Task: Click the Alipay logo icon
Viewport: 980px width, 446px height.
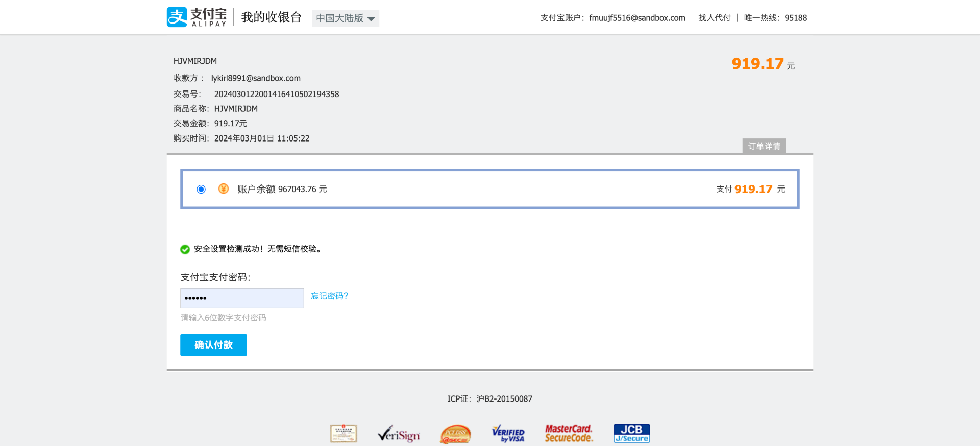Action: pyautogui.click(x=177, y=17)
